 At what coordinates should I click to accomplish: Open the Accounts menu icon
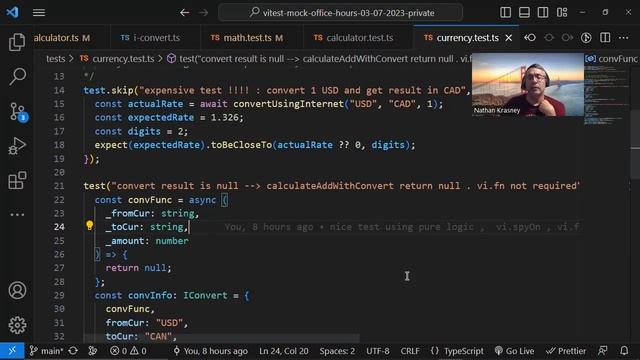tap(17, 290)
